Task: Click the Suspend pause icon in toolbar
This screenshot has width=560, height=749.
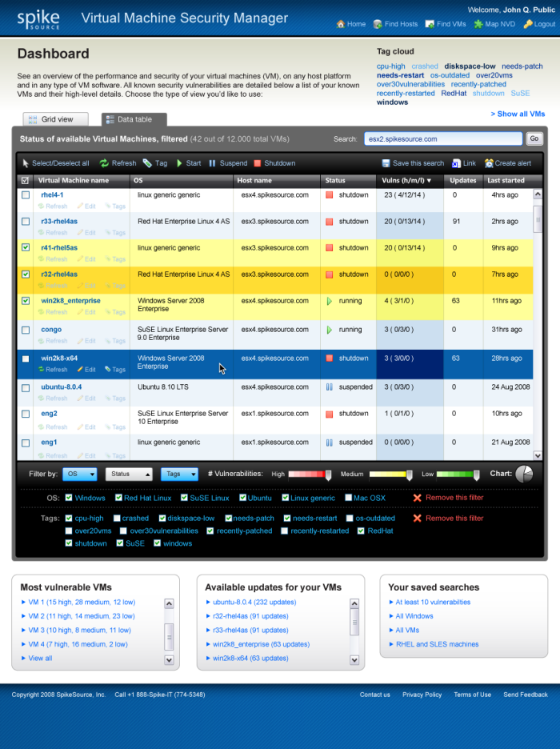Action: (212, 163)
